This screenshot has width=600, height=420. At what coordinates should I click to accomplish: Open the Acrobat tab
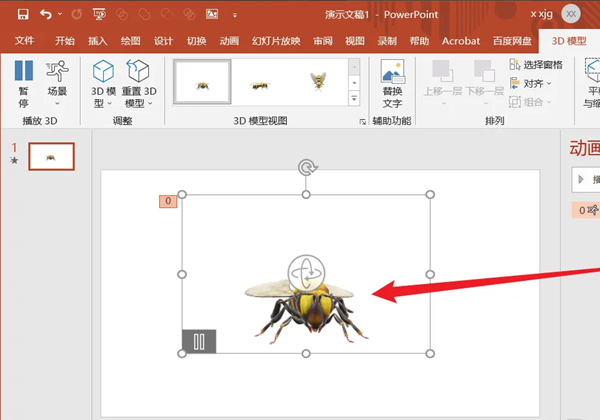[461, 41]
